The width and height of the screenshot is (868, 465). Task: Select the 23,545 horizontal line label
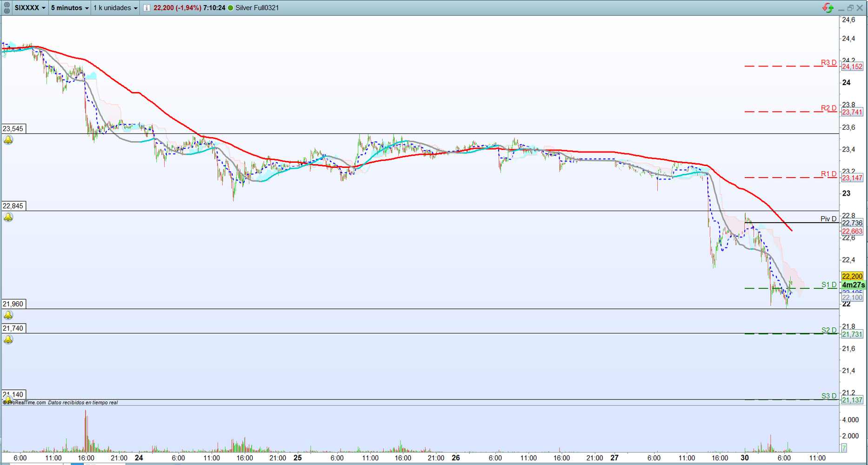[x=13, y=128]
